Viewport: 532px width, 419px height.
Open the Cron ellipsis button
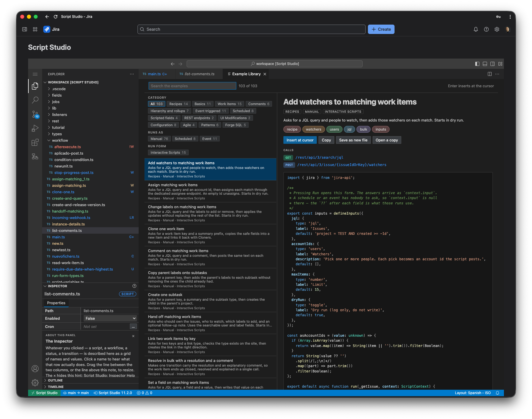tap(133, 326)
